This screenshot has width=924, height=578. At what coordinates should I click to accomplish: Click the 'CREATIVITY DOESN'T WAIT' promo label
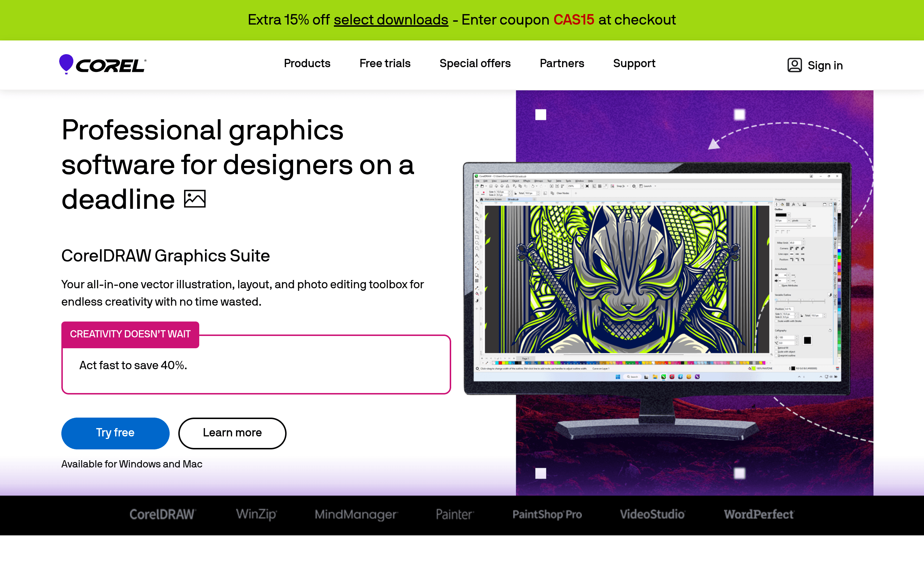pyautogui.click(x=130, y=335)
